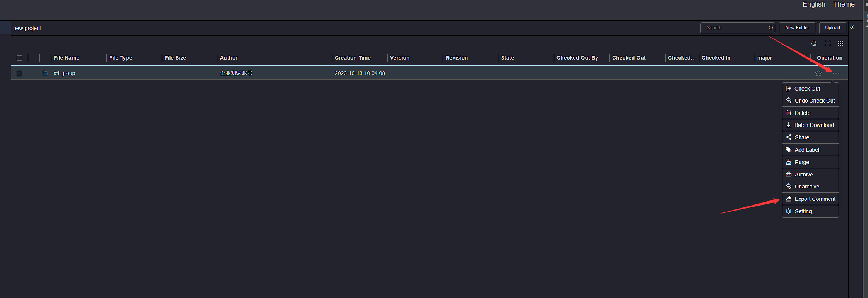Click the Checked Out By column header
Viewport: 868px width, 298px height.
point(577,58)
